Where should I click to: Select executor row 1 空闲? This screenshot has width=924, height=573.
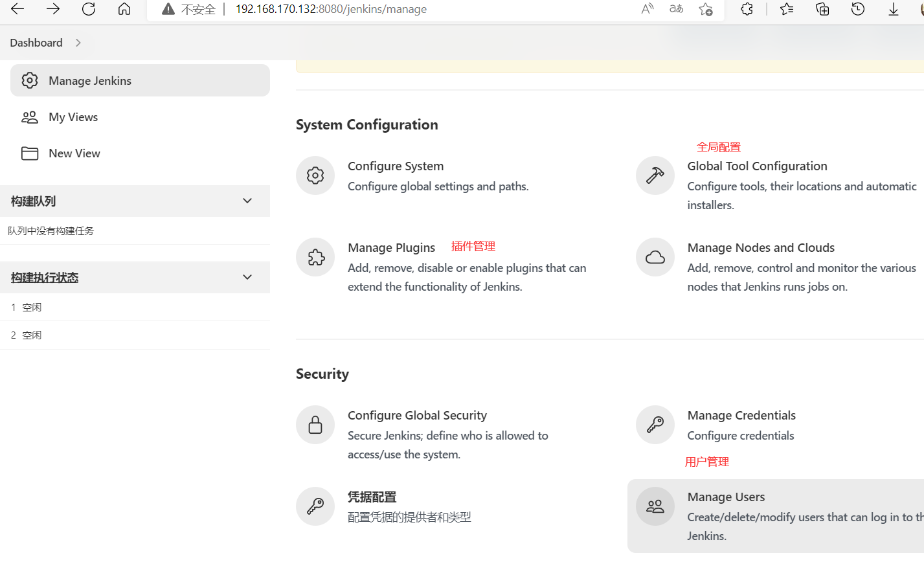click(x=135, y=307)
